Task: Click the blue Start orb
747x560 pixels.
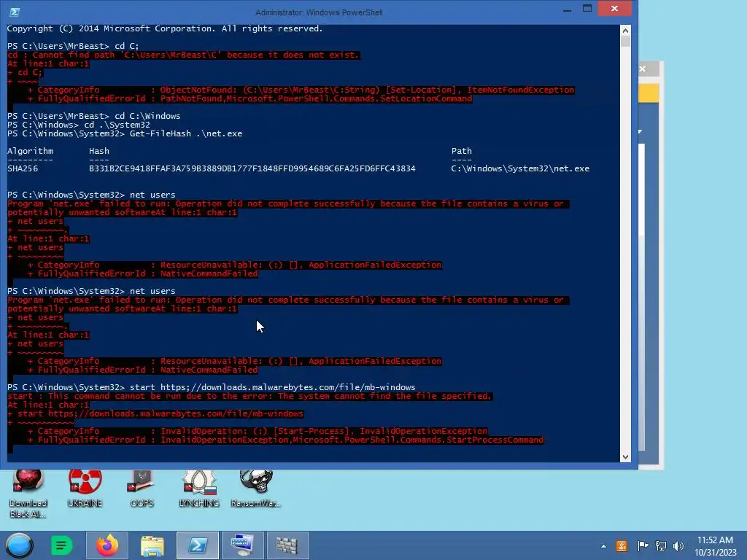Action: pyautogui.click(x=19, y=545)
